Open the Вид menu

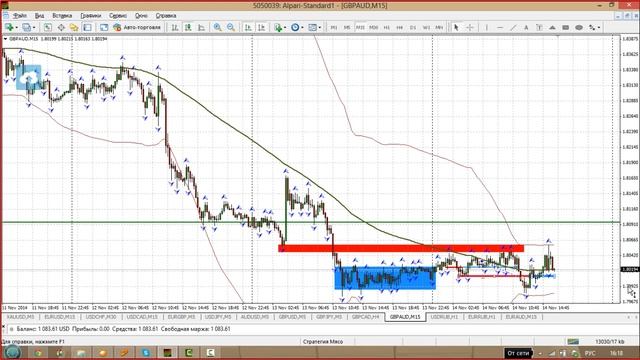click(x=39, y=16)
